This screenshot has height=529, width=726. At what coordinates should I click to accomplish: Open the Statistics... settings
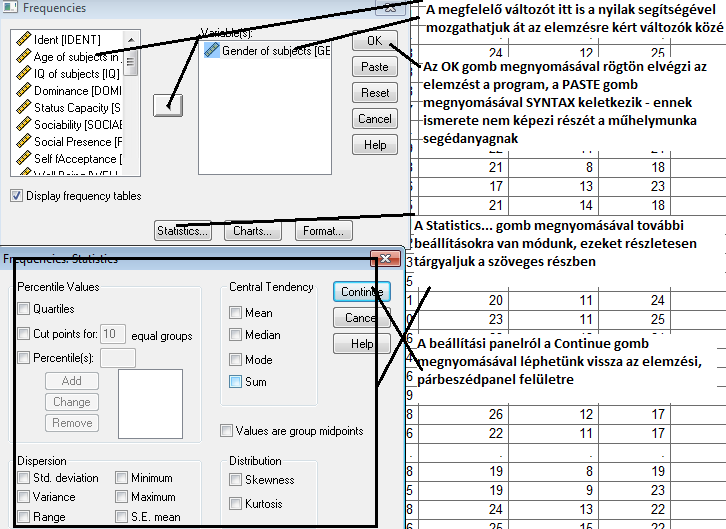183,231
